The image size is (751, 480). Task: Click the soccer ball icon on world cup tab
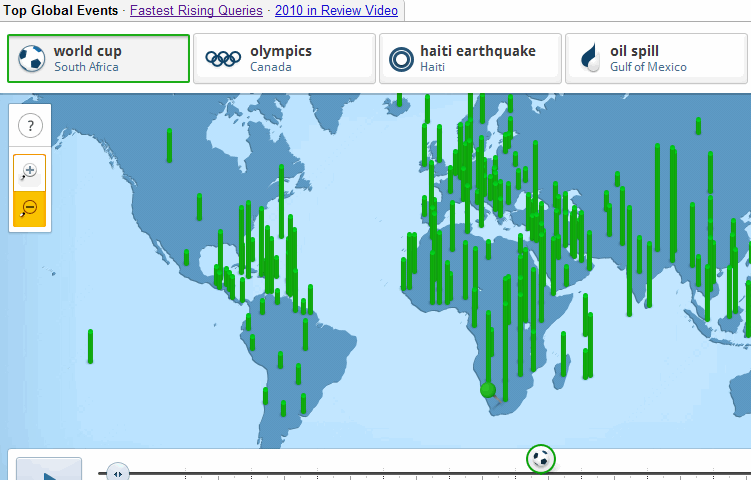32,58
